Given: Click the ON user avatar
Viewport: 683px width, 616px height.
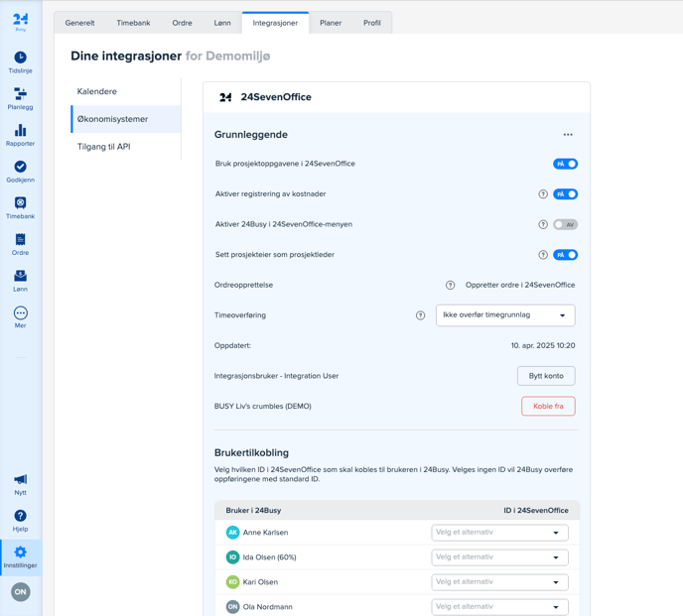Looking at the screenshot, I should pos(20,592).
